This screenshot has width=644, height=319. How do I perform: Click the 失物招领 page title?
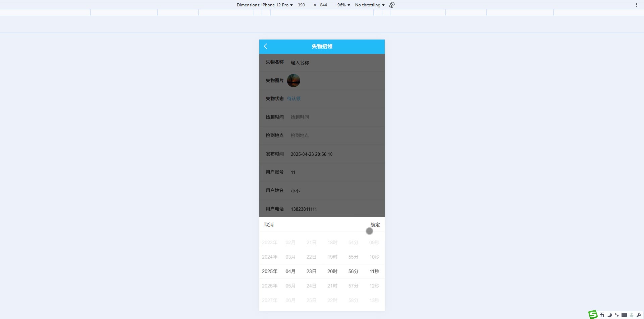pyautogui.click(x=322, y=47)
